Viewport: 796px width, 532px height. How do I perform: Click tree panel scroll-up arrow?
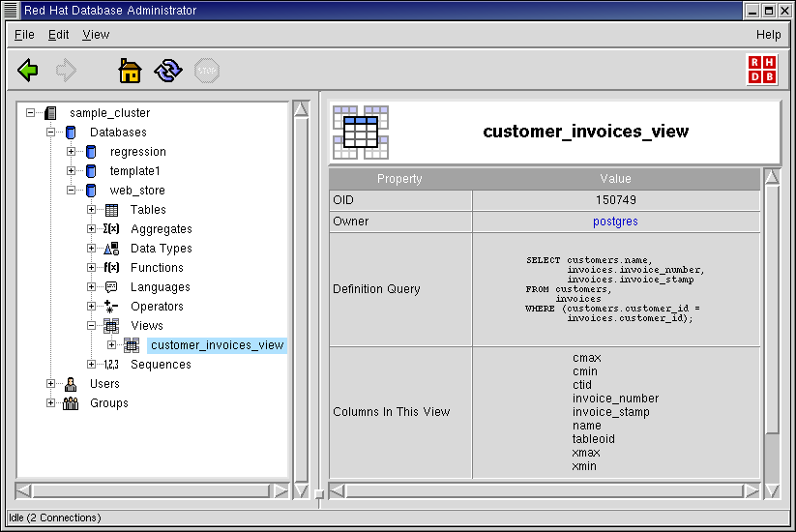(x=301, y=109)
